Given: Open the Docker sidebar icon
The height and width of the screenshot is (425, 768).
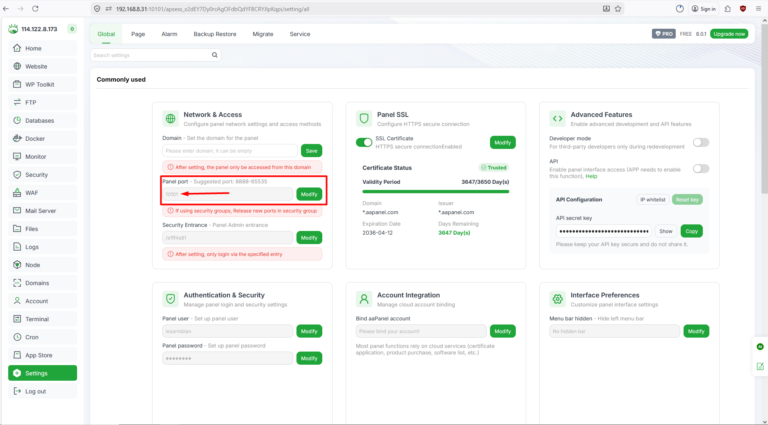Looking at the screenshot, I should (17, 138).
